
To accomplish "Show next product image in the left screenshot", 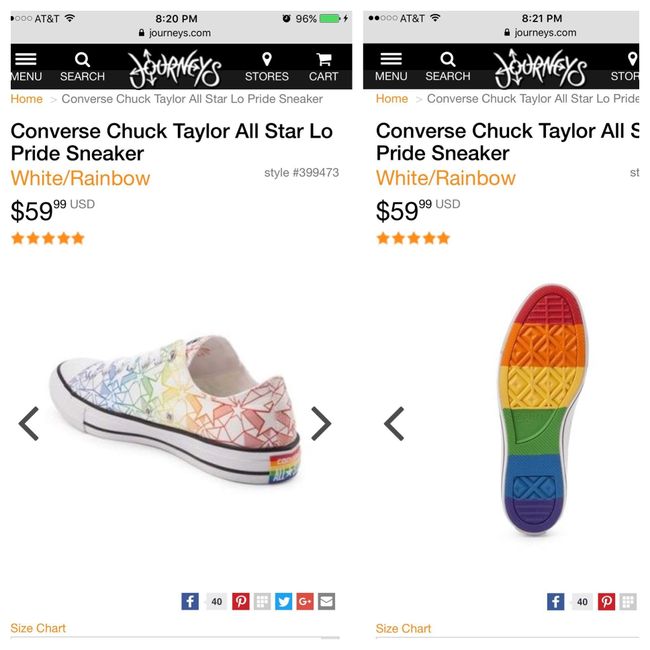I will click(x=320, y=424).
